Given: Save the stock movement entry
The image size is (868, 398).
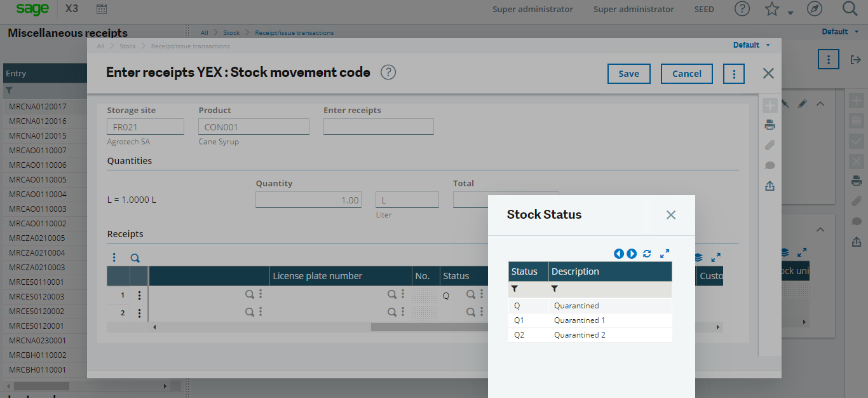Looking at the screenshot, I should (628, 74).
